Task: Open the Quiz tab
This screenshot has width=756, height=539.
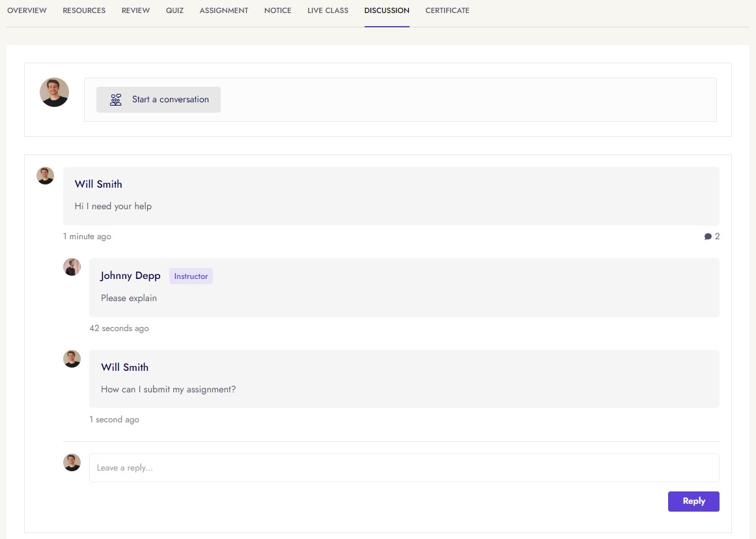Action: click(x=175, y=10)
